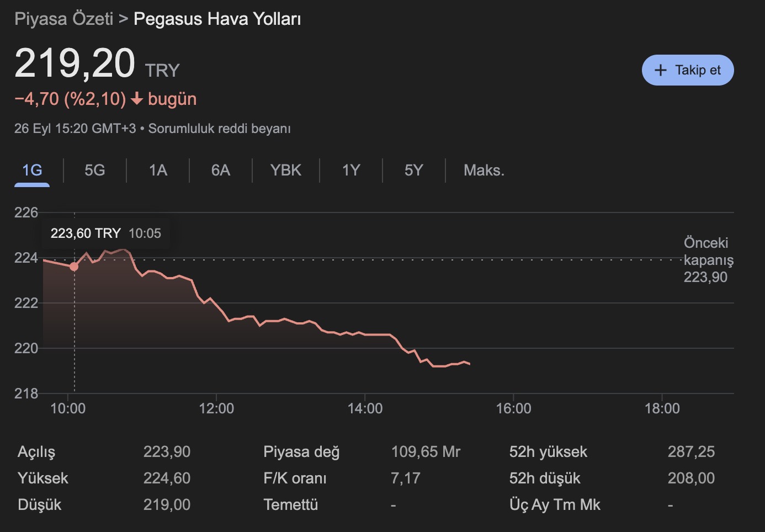Open the 1Y one-year chart tab
Viewport: 765px width, 532px height.
351,170
